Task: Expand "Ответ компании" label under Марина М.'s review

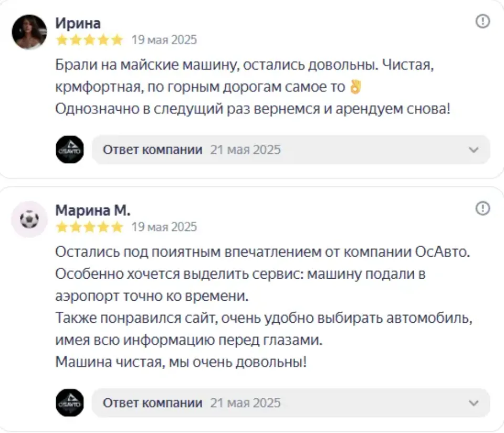Action: tap(152, 403)
